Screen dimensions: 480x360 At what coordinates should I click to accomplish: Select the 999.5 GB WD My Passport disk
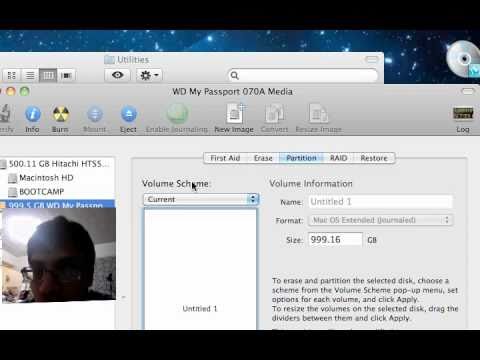(x=57, y=204)
